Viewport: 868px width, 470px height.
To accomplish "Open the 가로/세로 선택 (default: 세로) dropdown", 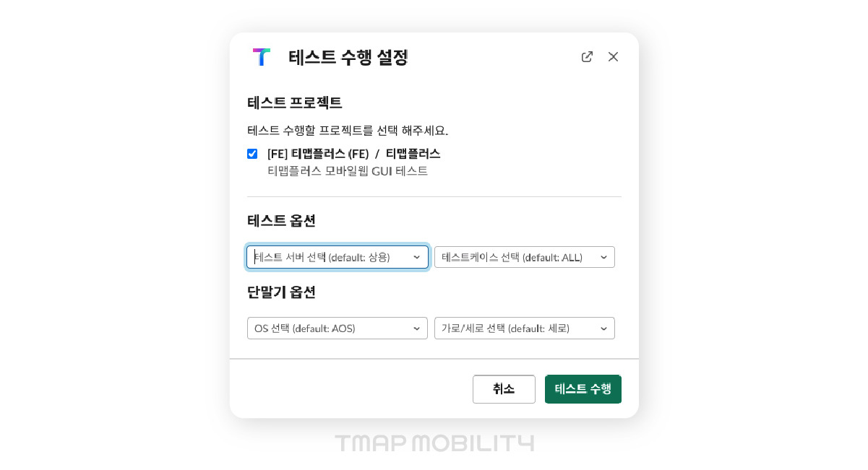I will coord(525,328).
